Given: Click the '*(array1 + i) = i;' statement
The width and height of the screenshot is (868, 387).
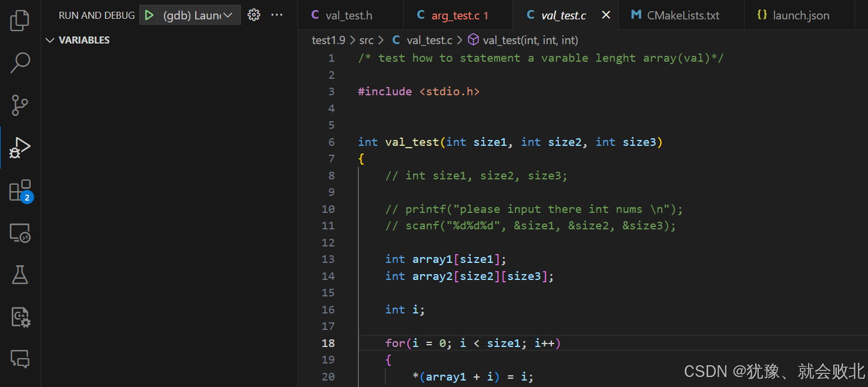Looking at the screenshot, I should pyautogui.click(x=473, y=376).
